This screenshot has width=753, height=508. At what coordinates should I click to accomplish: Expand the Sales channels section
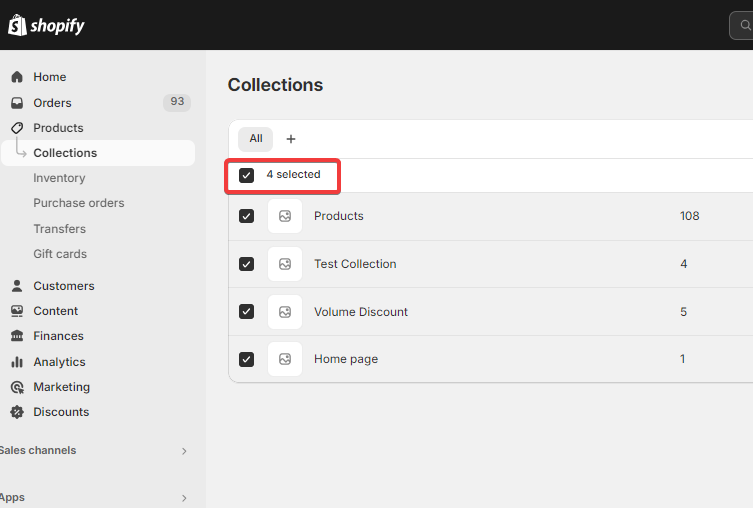tap(184, 451)
